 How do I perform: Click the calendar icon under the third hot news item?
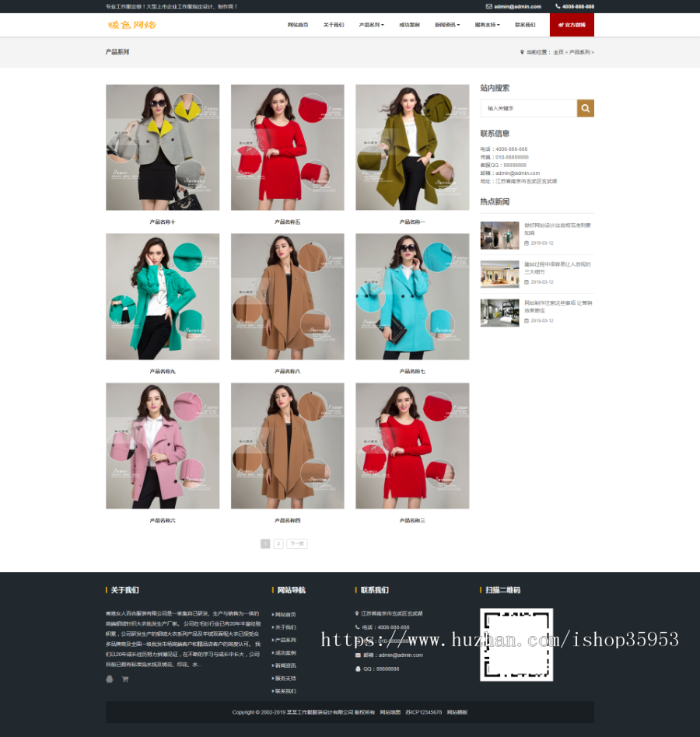tap(527, 320)
